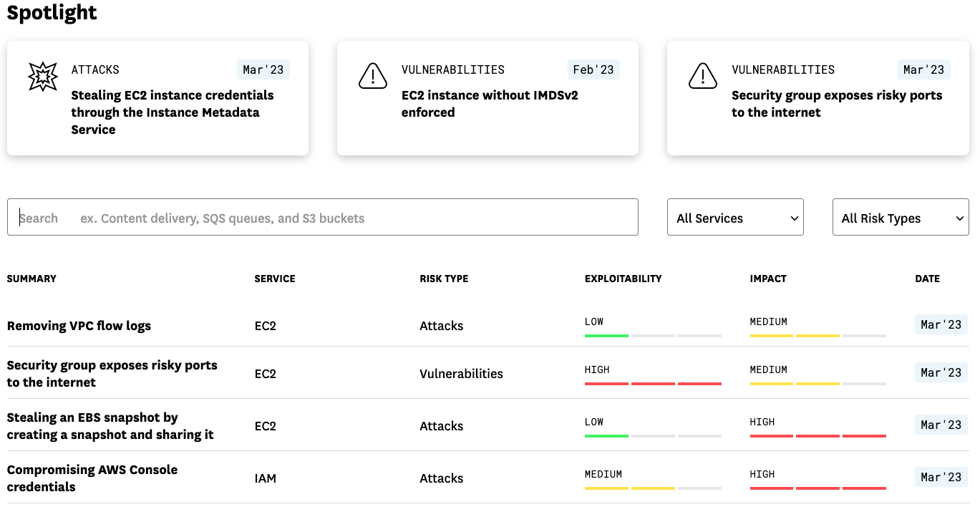Screen dimensions: 980x512
Task: Click Mar'23 date in Removing VPC flow logs row
Action: click(941, 324)
